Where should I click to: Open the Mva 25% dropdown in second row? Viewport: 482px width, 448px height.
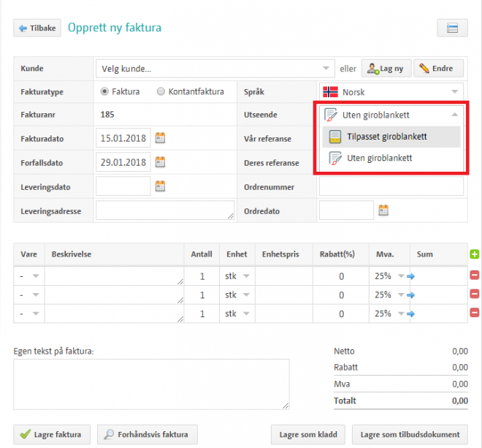click(x=389, y=295)
